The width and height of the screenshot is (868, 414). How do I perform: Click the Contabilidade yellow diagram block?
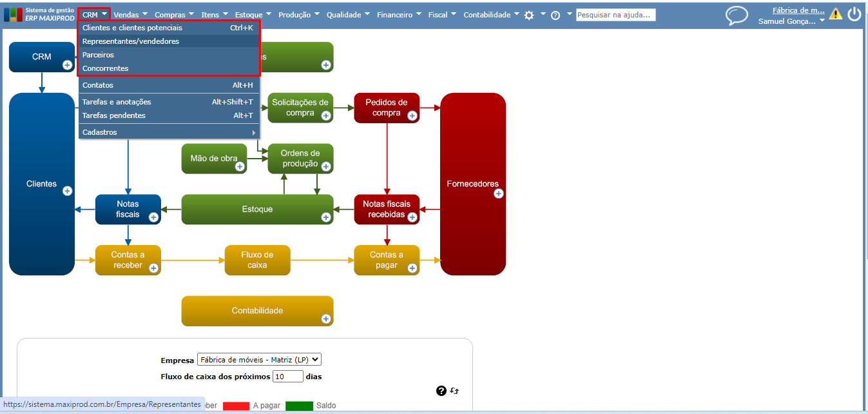click(x=257, y=311)
